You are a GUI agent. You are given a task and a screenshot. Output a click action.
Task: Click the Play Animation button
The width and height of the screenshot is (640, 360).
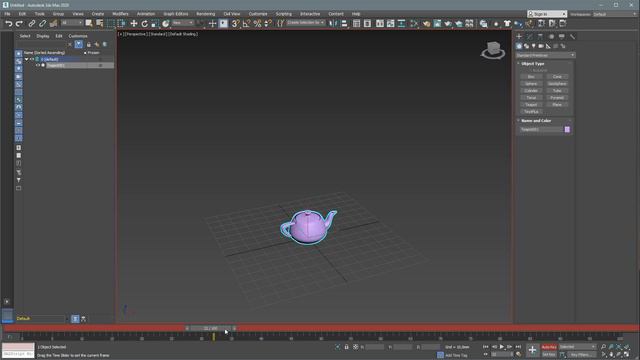(x=502, y=347)
